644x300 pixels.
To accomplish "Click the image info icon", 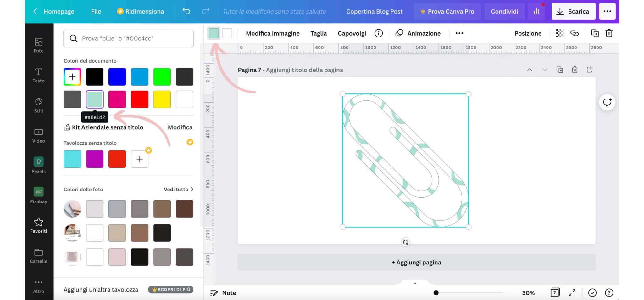I will click(379, 33).
